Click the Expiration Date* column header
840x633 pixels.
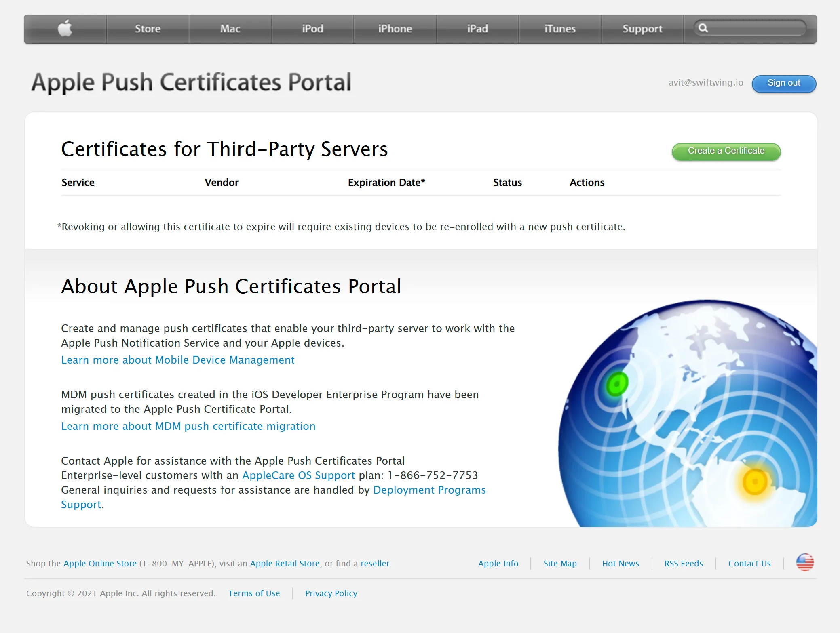point(386,183)
